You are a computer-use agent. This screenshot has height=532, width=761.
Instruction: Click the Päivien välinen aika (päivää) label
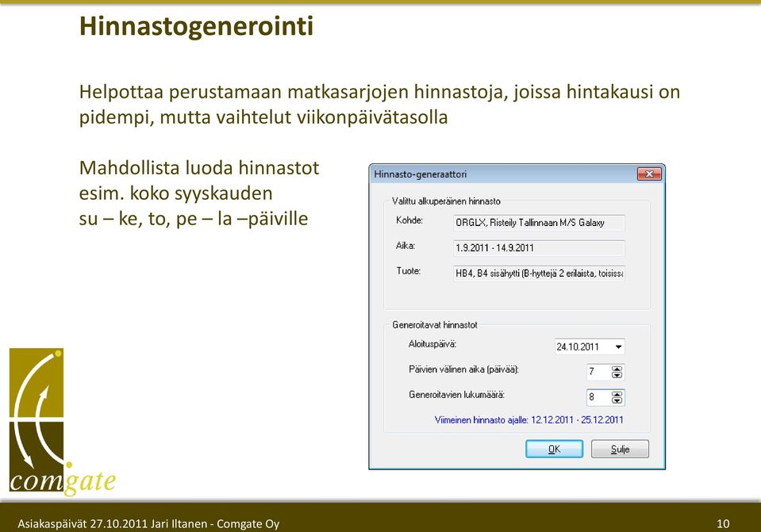[x=463, y=369]
